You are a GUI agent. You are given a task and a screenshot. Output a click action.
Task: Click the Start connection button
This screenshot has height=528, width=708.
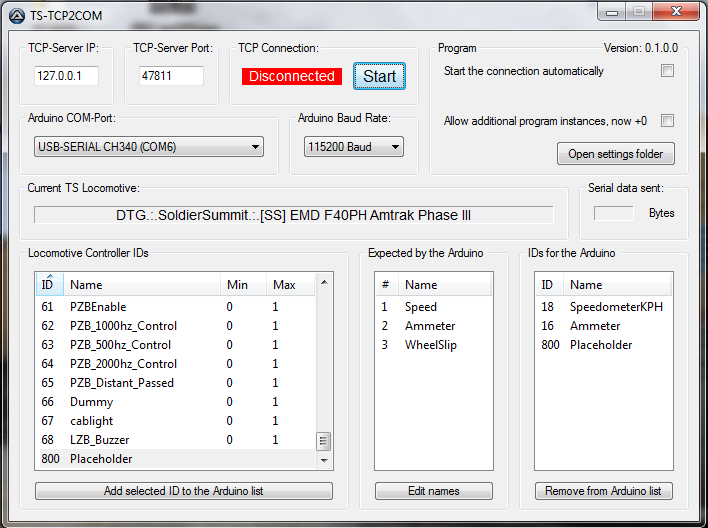tap(379, 76)
